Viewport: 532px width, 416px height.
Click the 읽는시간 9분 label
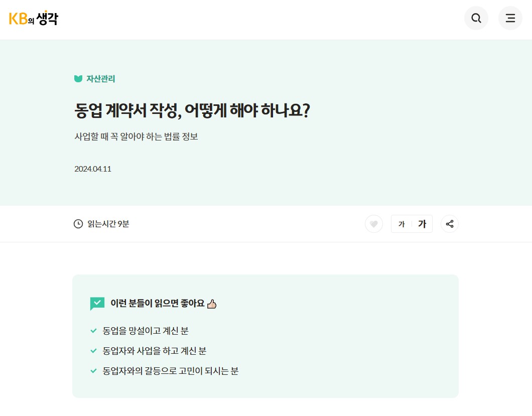pyautogui.click(x=108, y=224)
